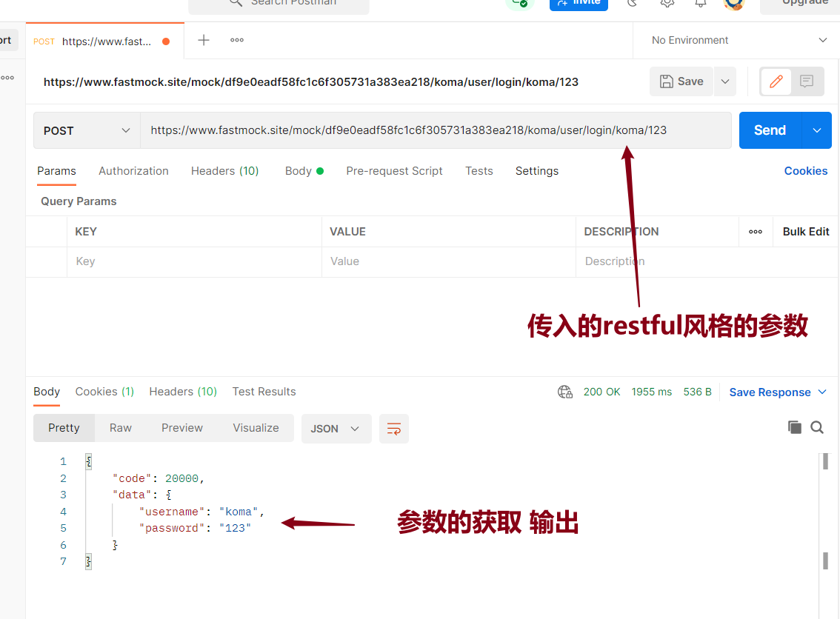Open the Test Results tab
840x619 pixels.
pos(264,392)
